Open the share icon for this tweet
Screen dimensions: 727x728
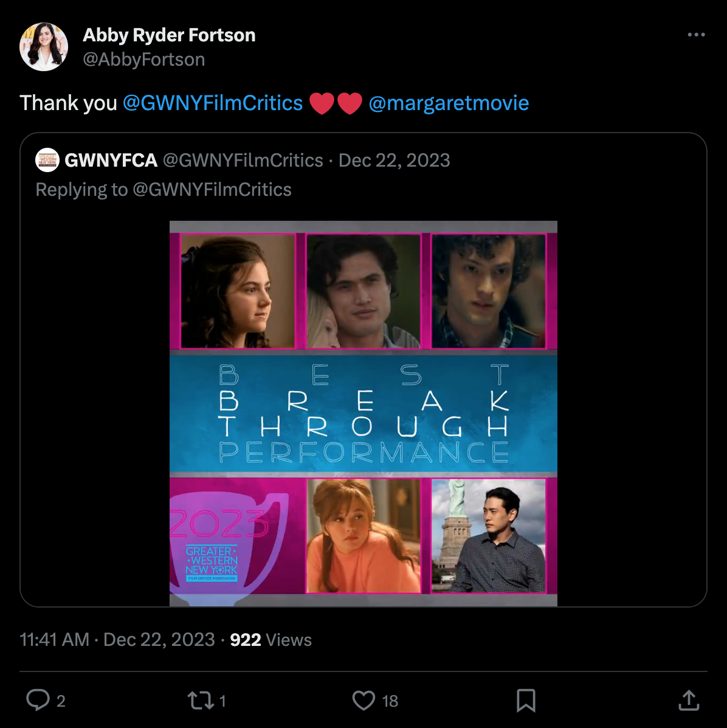tap(688, 700)
